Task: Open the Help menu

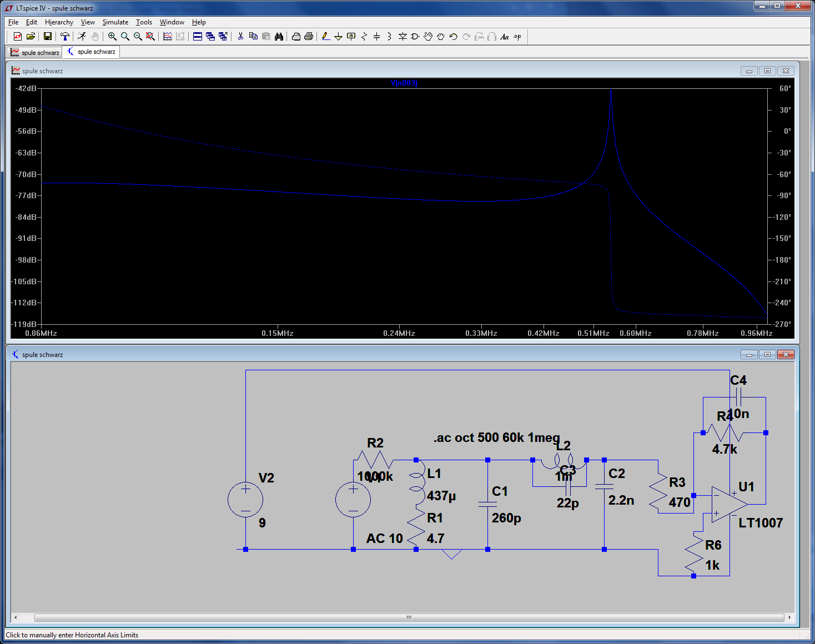Action: pos(199,22)
